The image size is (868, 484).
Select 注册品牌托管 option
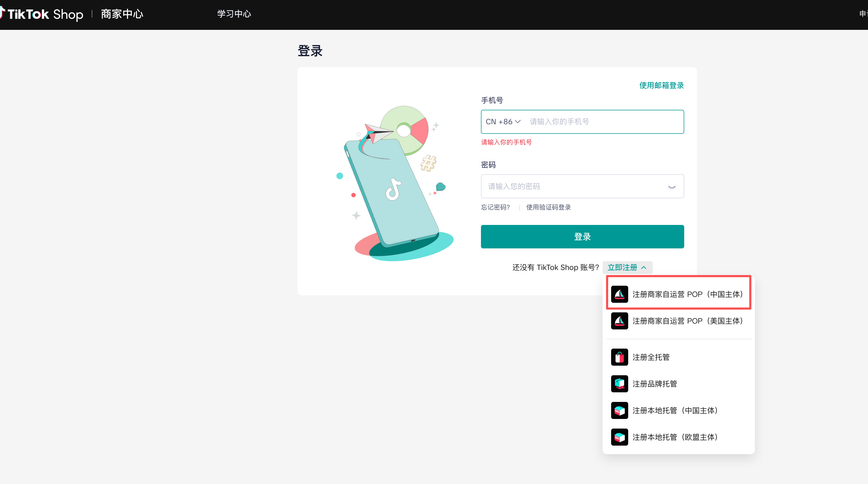point(678,384)
